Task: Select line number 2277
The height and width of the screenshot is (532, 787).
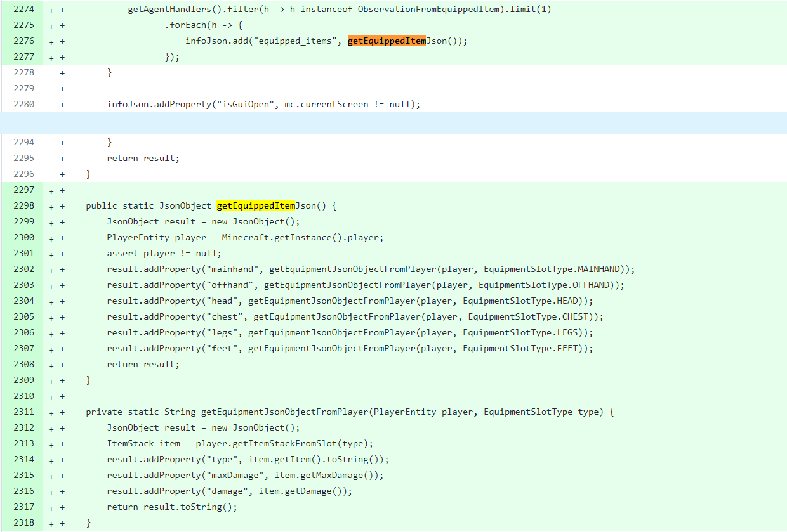Action: (x=23, y=57)
